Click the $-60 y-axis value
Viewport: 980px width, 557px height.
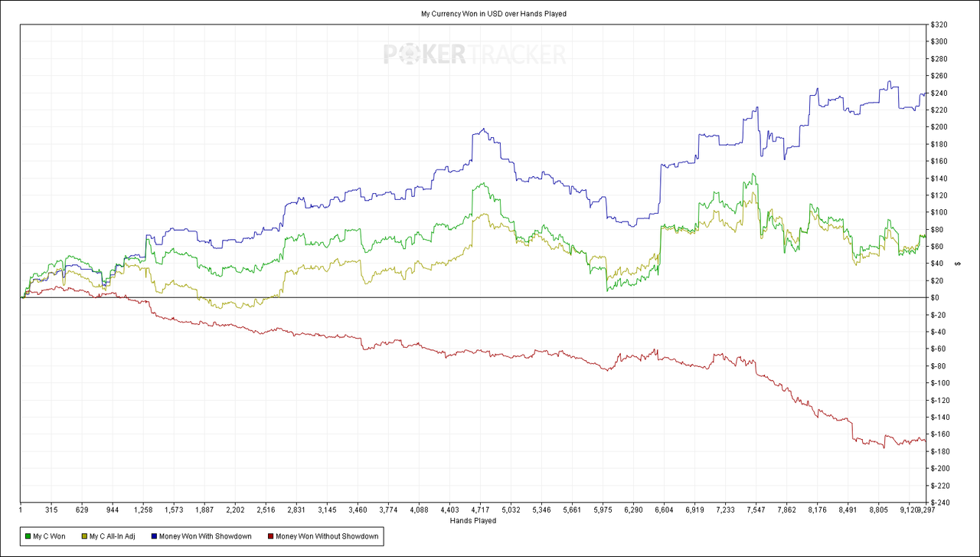coord(937,349)
